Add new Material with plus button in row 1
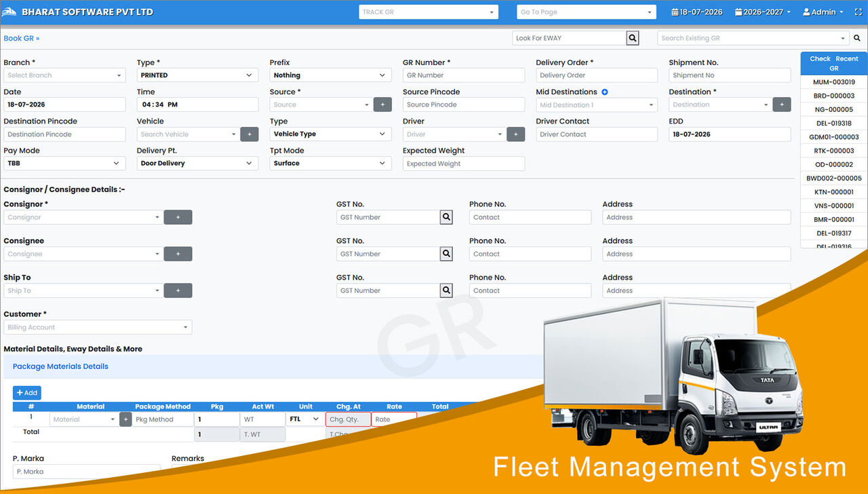The height and width of the screenshot is (494, 868). point(125,419)
